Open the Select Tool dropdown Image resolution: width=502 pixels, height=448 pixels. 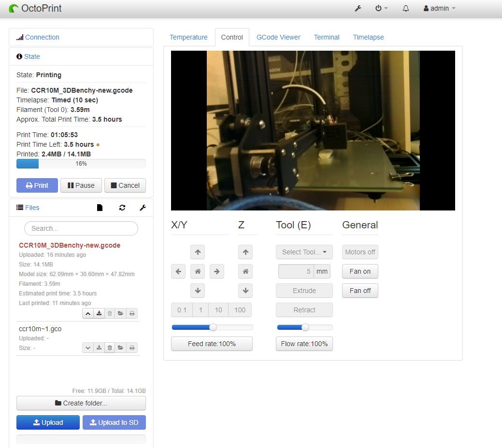(x=304, y=252)
